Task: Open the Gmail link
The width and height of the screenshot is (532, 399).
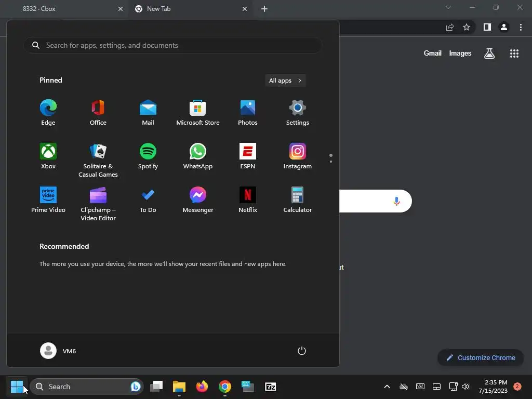Action: [x=433, y=54]
